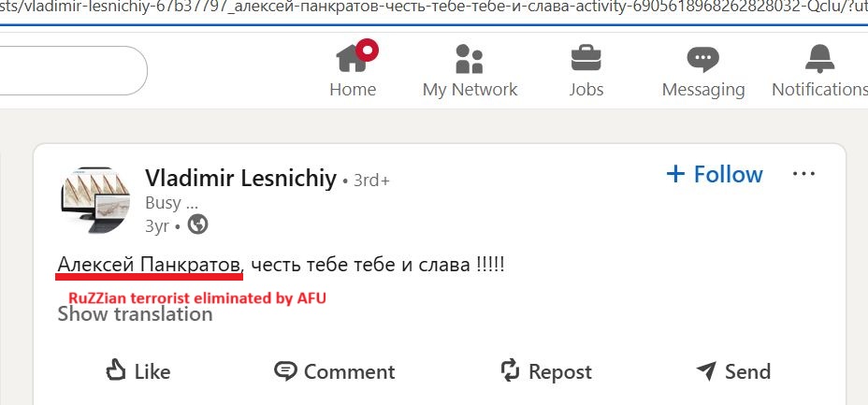Click the Repost arrows icon

510,370
